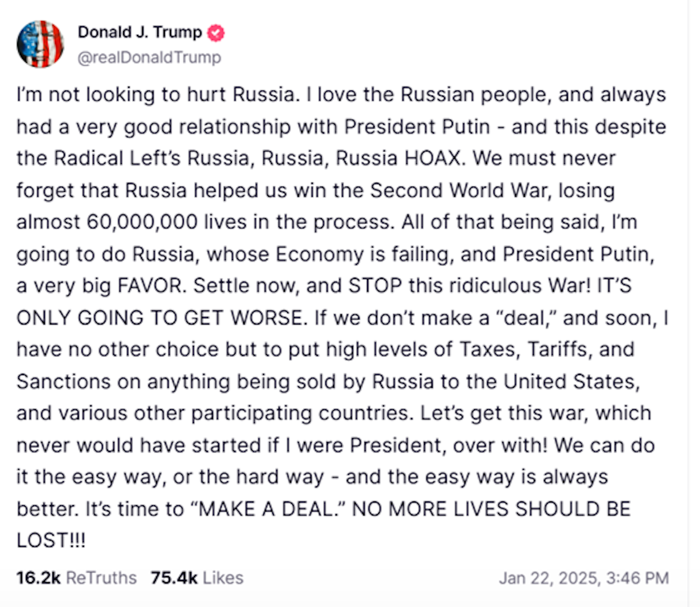Click the red verified checkmark badge
This screenshot has width=700, height=607.
(x=216, y=33)
